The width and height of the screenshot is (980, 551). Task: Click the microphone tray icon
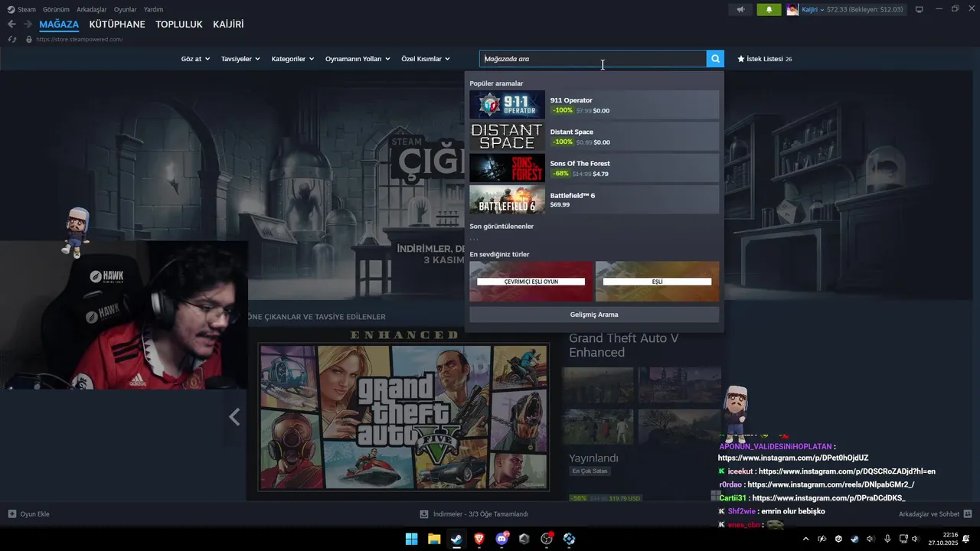pos(887,539)
